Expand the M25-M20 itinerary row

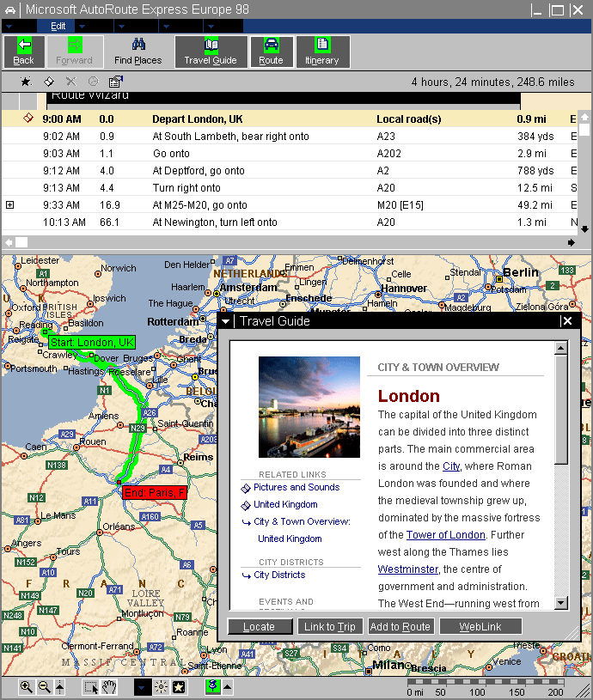coord(9,205)
